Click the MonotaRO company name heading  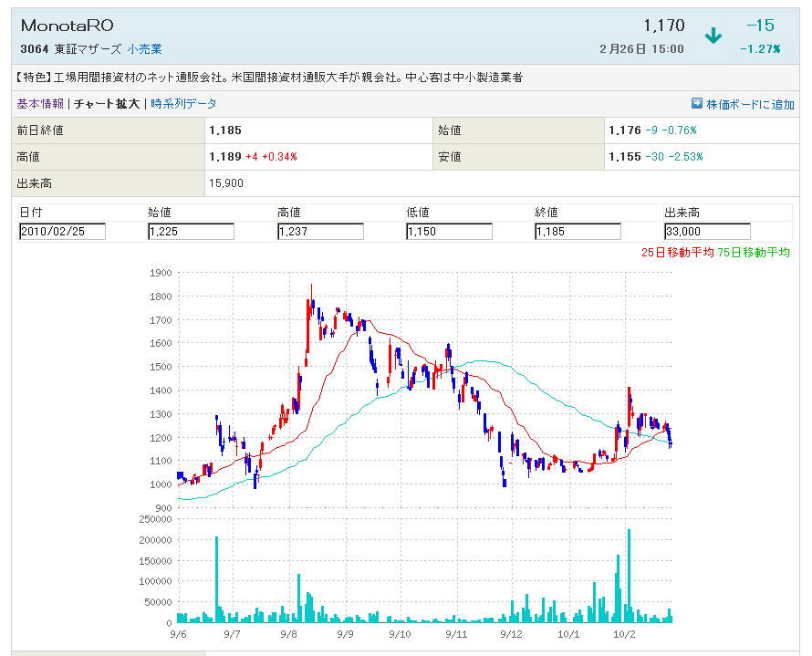click(x=67, y=26)
